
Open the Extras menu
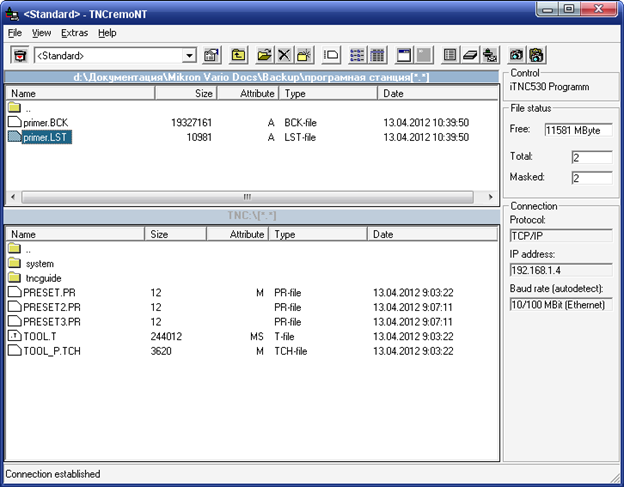point(74,33)
